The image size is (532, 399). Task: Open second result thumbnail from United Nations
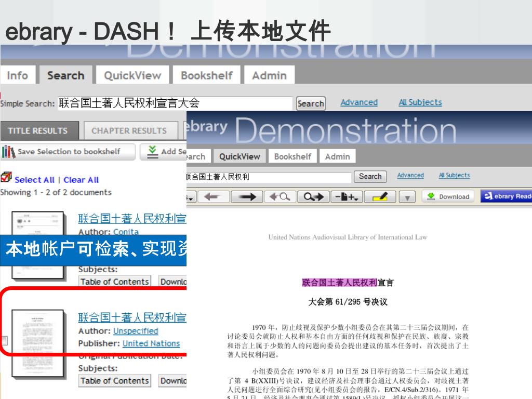[x=37, y=343]
